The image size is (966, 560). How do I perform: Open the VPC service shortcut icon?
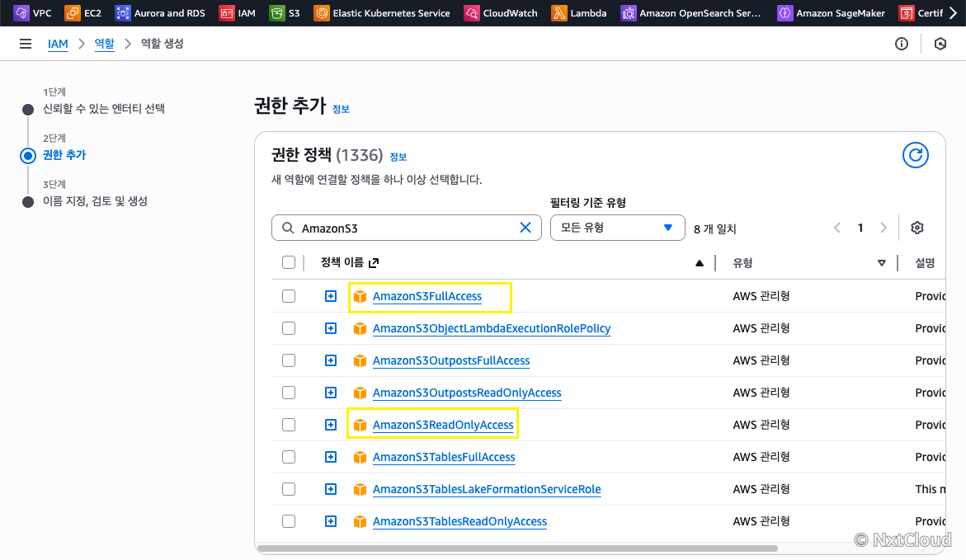pos(21,13)
